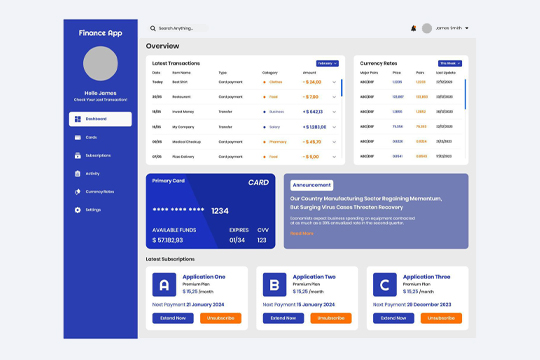The width and height of the screenshot is (540, 360).
Task: Click Application One's A logo
Action: pyautogui.click(x=164, y=285)
